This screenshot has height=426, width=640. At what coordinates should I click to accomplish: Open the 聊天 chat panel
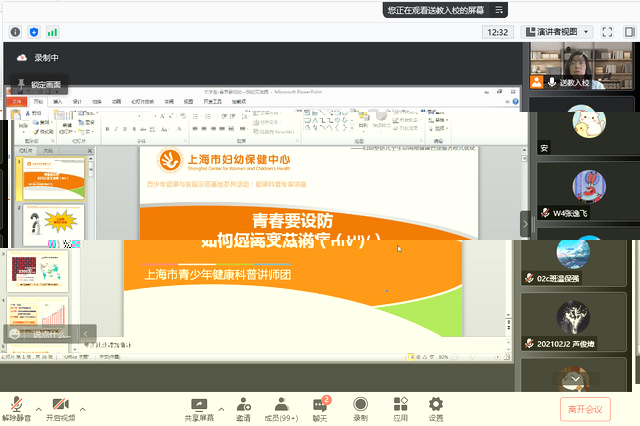click(x=320, y=410)
